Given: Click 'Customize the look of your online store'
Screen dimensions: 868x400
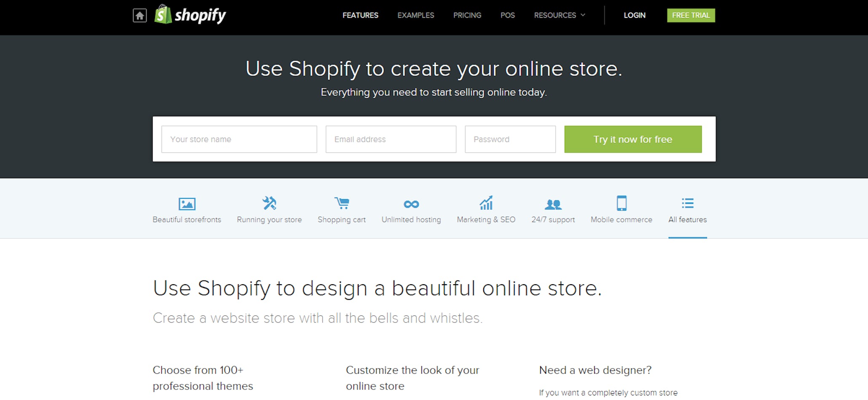Looking at the screenshot, I should pyautogui.click(x=413, y=378).
